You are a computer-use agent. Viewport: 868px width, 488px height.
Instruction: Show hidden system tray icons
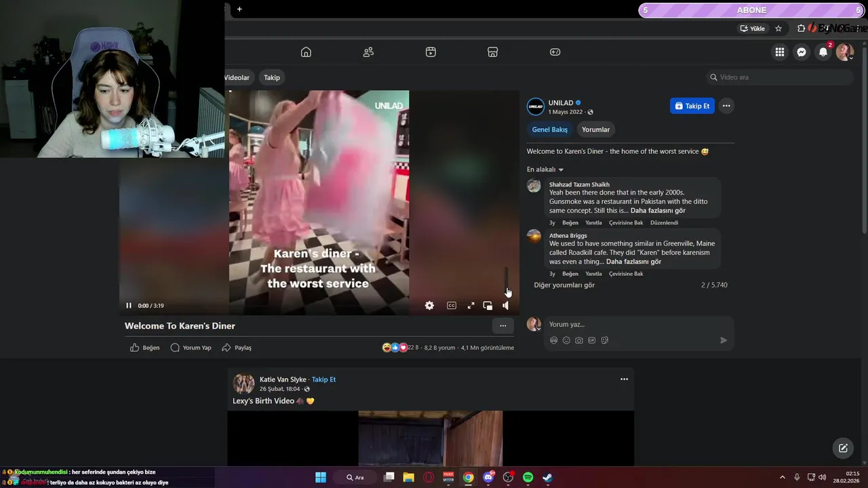pyautogui.click(x=782, y=477)
